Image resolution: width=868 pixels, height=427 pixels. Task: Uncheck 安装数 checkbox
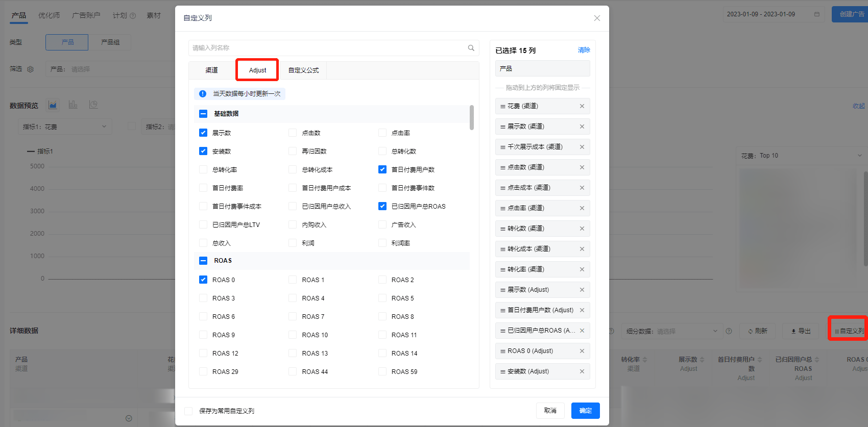(x=203, y=151)
